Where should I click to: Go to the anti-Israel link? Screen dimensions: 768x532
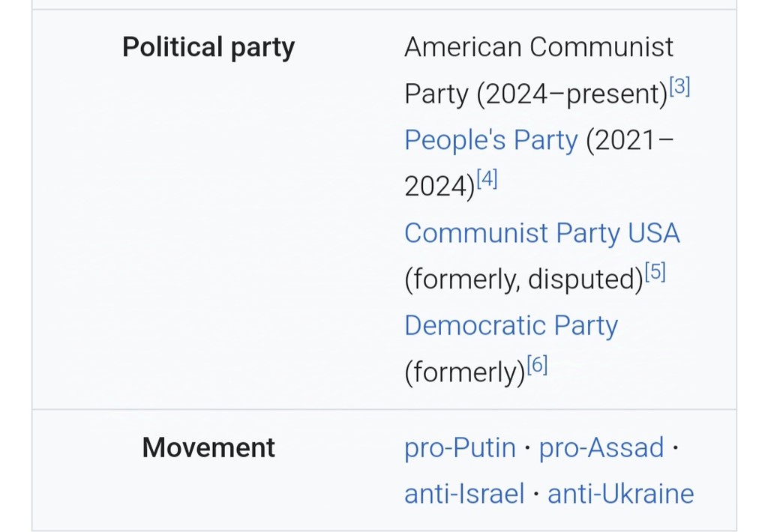(464, 495)
